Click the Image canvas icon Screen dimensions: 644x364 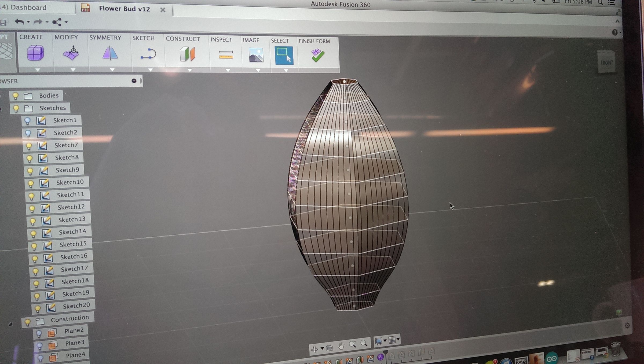(x=256, y=55)
